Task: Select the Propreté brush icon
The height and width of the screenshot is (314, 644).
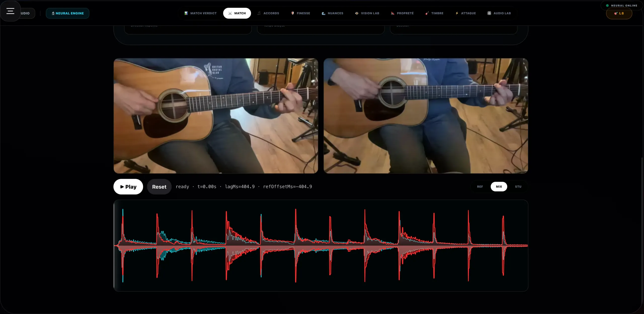Action: click(x=392, y=13)
